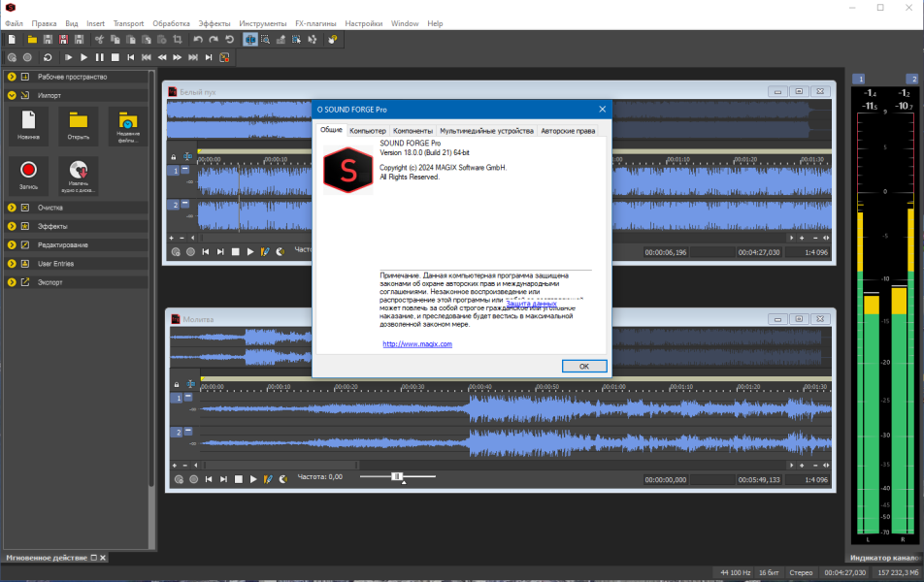
Task: Jump to end in the main transport toolbar
Action: click(x=209, y=57)
